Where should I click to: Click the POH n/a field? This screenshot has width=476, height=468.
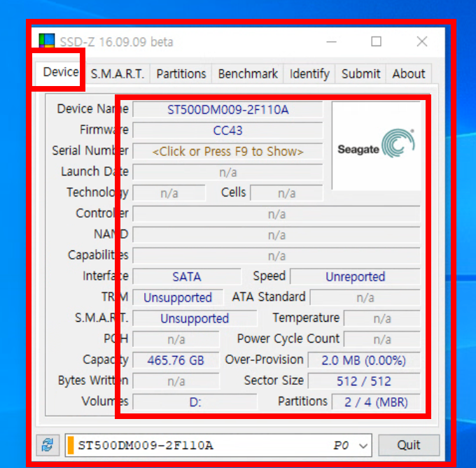pos(176,339)
